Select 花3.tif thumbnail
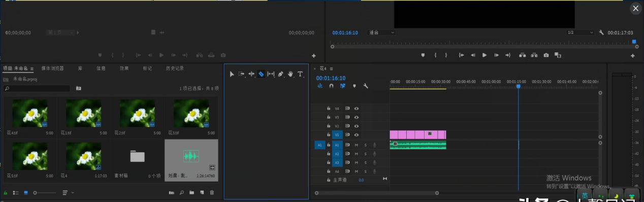This screenshot has width=644, height=202. pos(191,113)
